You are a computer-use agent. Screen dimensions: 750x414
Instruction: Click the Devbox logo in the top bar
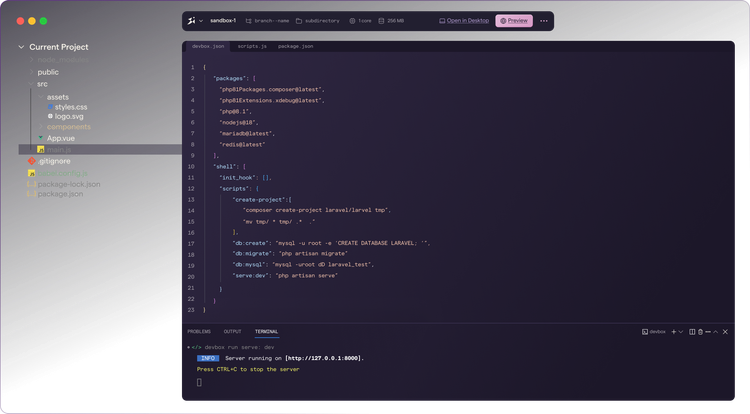point(191,21)
